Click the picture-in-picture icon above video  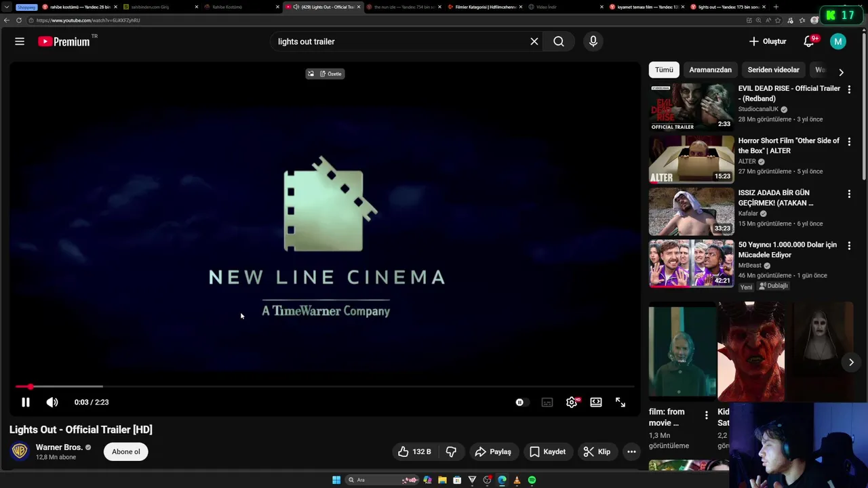click(311, 74)
